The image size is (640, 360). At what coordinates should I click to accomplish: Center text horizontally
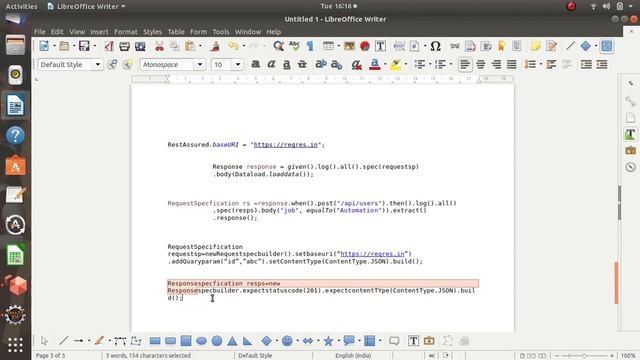tap(480, 64)
